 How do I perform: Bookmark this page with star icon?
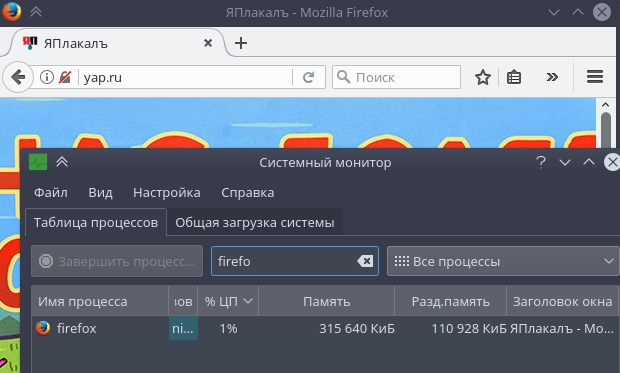(482, 77)
